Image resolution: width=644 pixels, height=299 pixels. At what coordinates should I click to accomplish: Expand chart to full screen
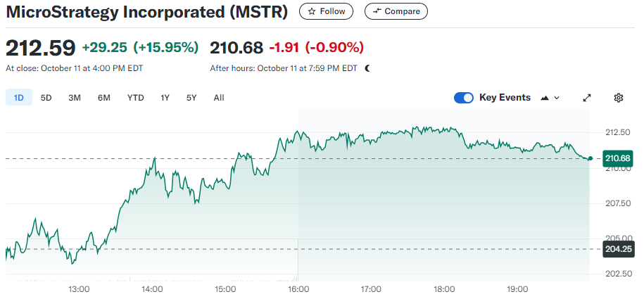click(x=587, y=98)
